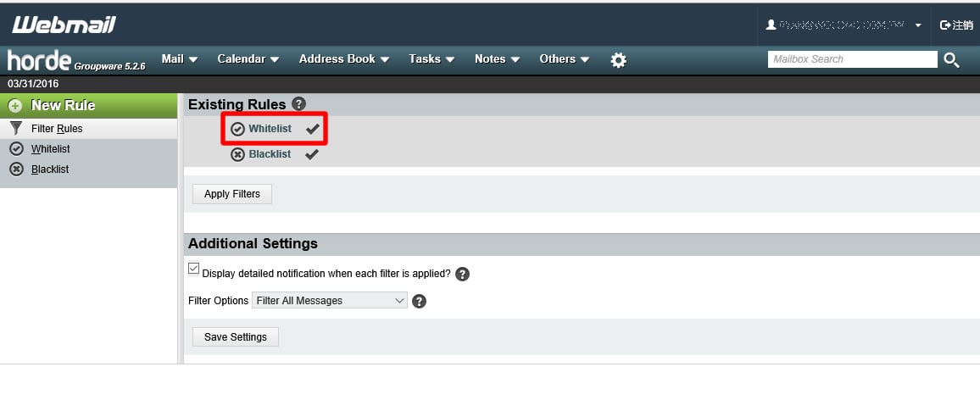Open the Filter All Messages dropdown
This screenshot has height=411, width=980.
330,301
